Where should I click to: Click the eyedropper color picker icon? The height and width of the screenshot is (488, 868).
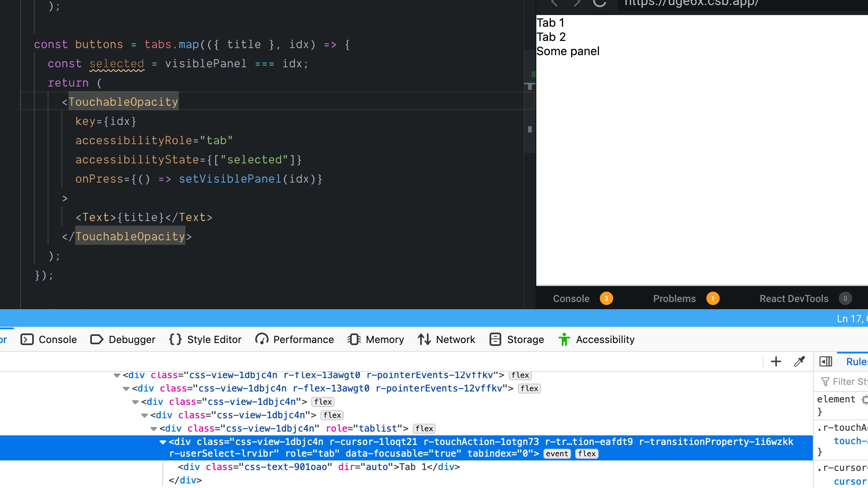point(799,361)
